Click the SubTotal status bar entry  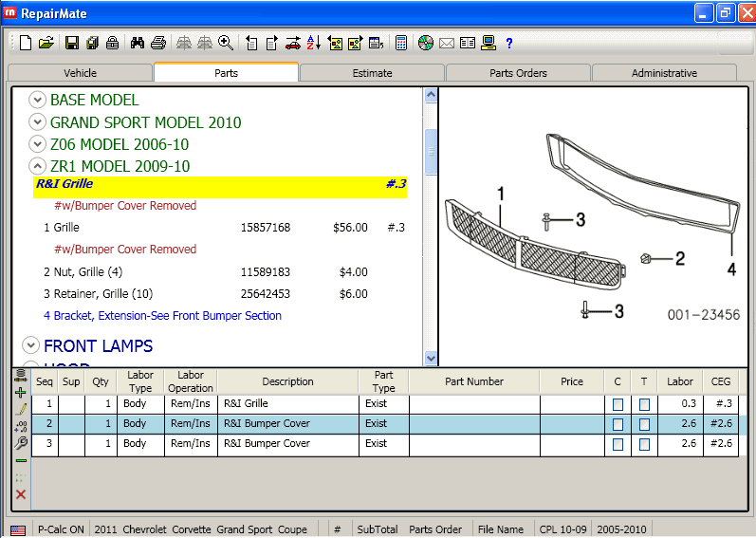pyautogui.click(x=377, y=529)
